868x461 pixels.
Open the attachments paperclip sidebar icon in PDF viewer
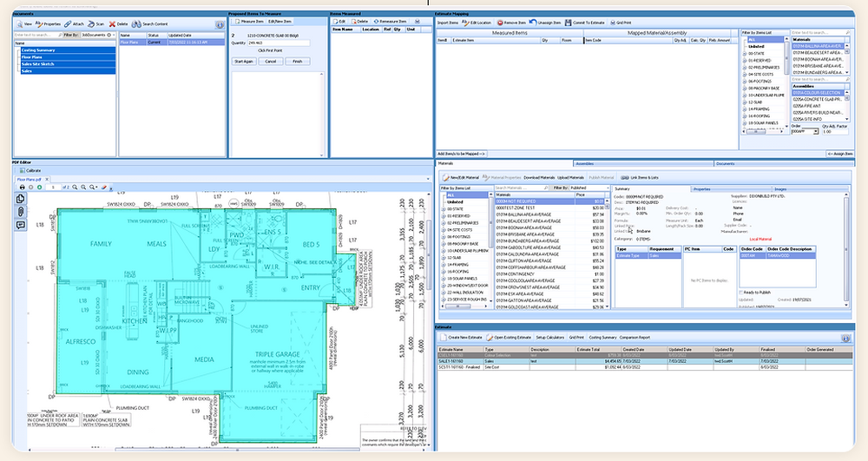click(21, 212)
